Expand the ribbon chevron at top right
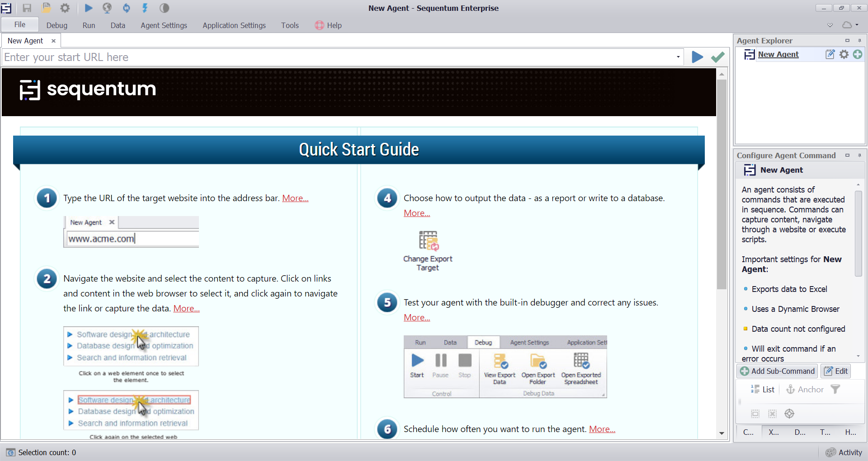868x461 pixels. (830, 25)
